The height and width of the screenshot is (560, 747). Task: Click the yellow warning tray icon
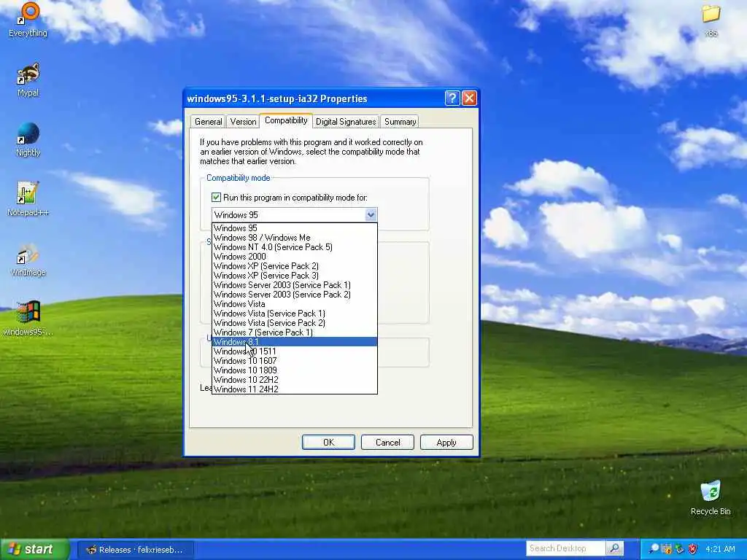[x=667, y=549]
